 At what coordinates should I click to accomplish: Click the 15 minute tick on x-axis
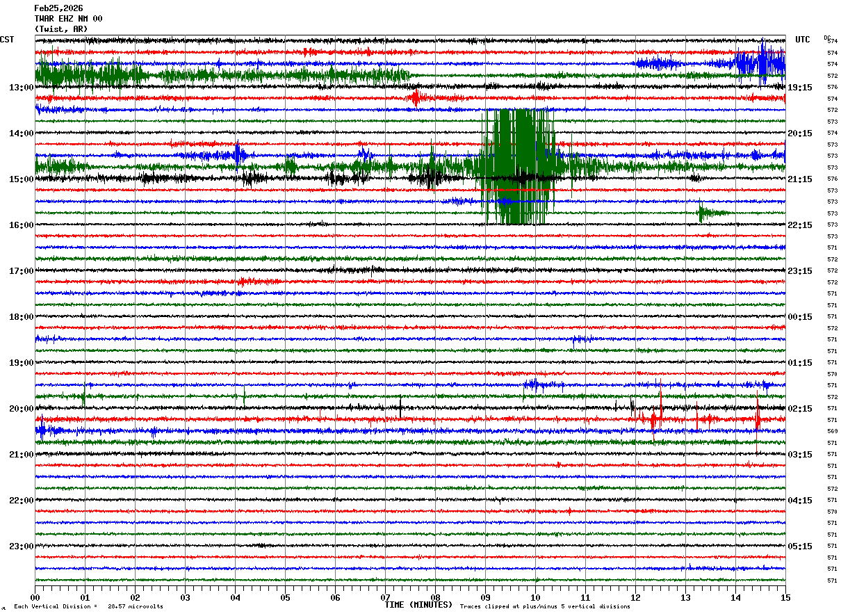(x=785, y=598)
